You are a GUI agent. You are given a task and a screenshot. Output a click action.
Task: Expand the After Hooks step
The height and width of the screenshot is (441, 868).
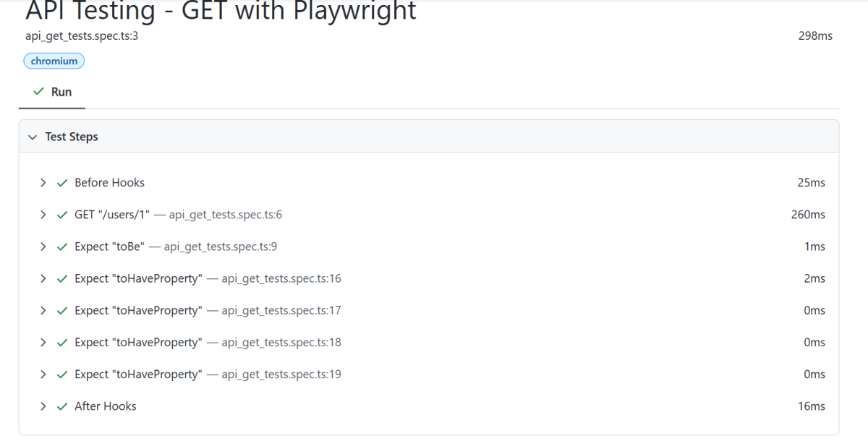43,406
